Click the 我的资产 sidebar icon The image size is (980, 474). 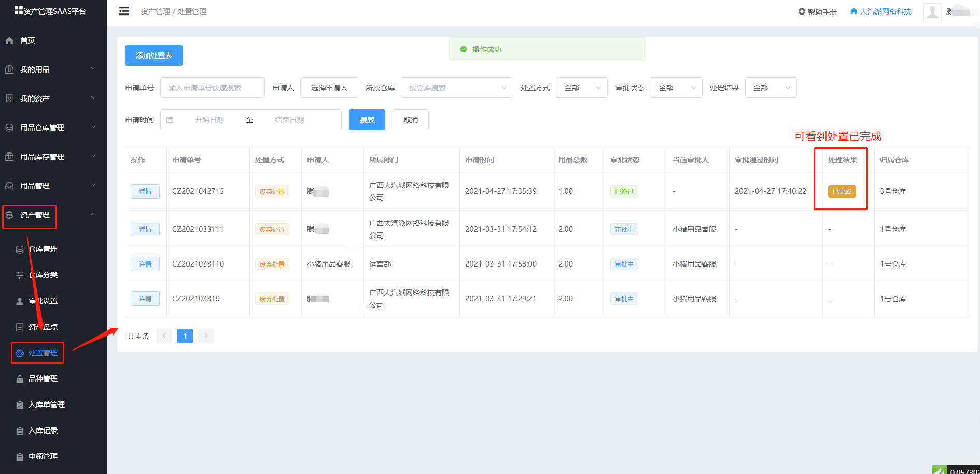(9, 99)
